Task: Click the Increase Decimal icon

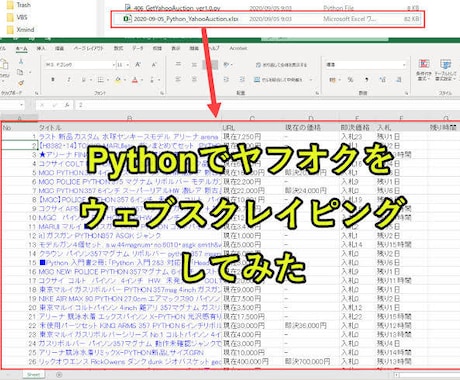Action: (383, 80)
